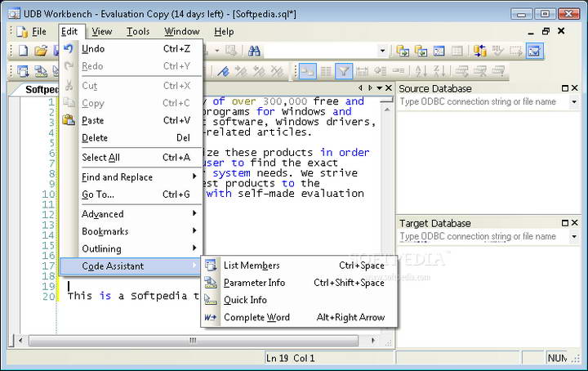This screenshot has width=588, height=371.
Task: Open the Source Database connection dropdown
Action: (574, 102)
